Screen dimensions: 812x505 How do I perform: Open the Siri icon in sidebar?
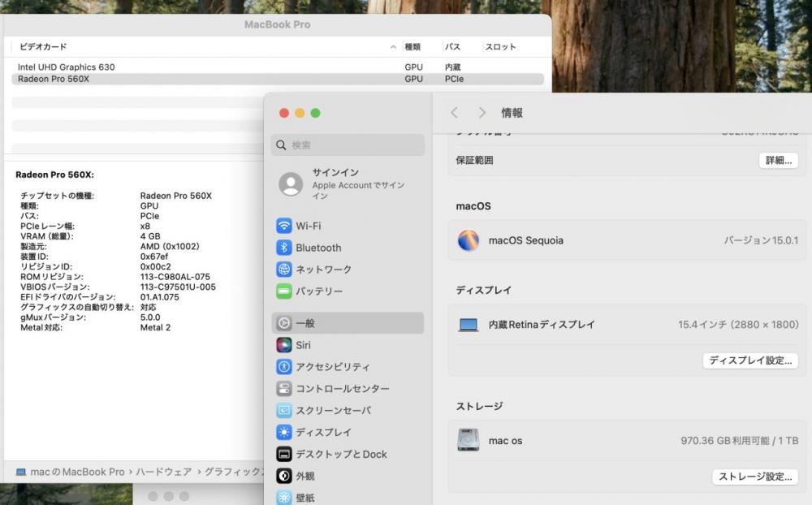(283, 345)
